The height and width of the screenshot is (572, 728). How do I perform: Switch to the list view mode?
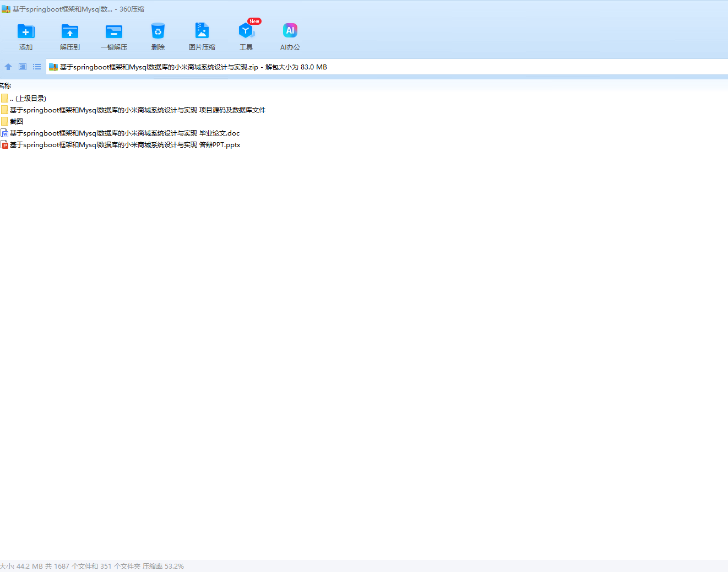click(37, 67)
